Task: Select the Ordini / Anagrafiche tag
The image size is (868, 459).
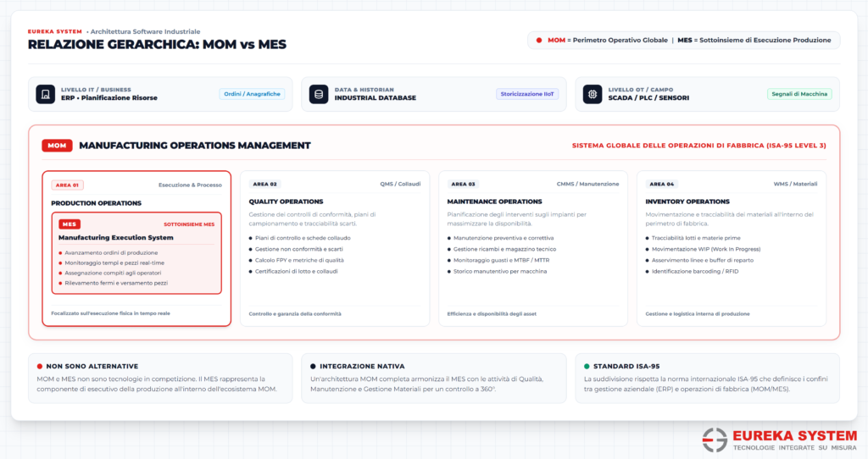Action: 252,94
